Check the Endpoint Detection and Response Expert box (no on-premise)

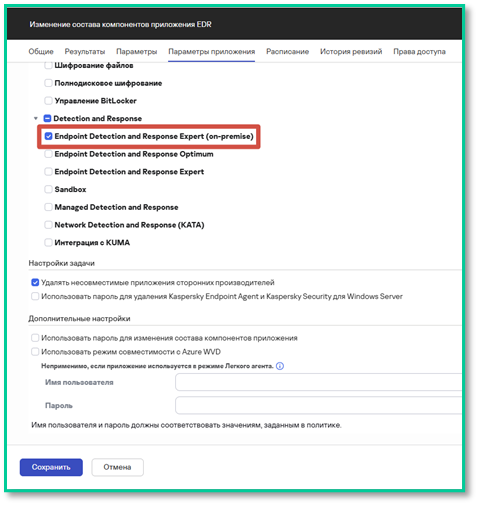pyautogui.click(x=48, y=172)
